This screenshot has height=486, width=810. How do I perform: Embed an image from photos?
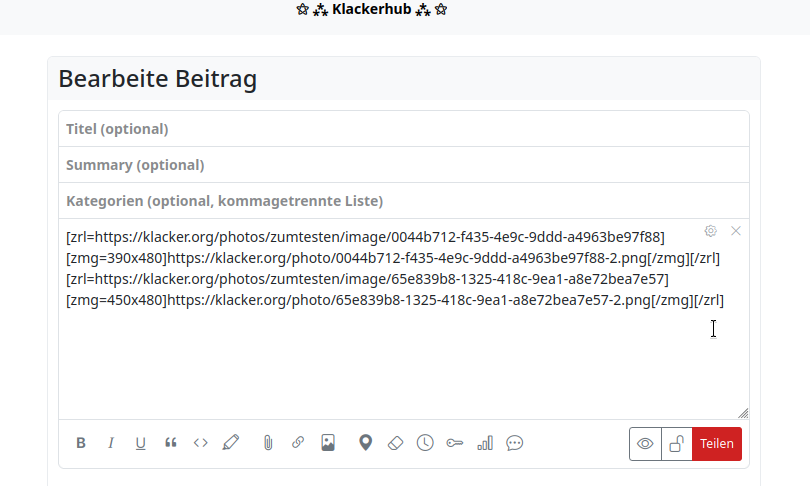(x=328, y=443)
